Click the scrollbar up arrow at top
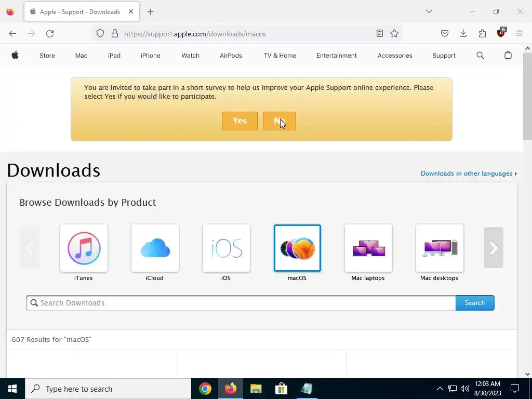The width and height of the screenshot is (532, 399). click(x=527, y=48)
